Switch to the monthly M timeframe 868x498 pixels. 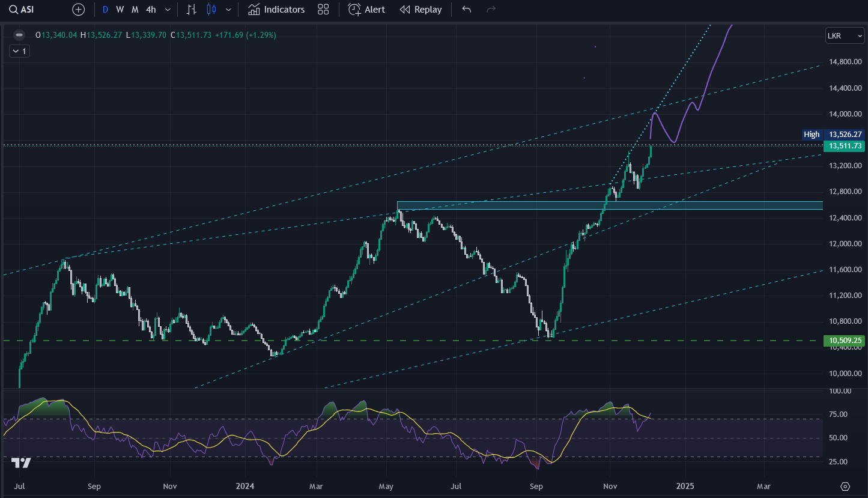[135, 10]
